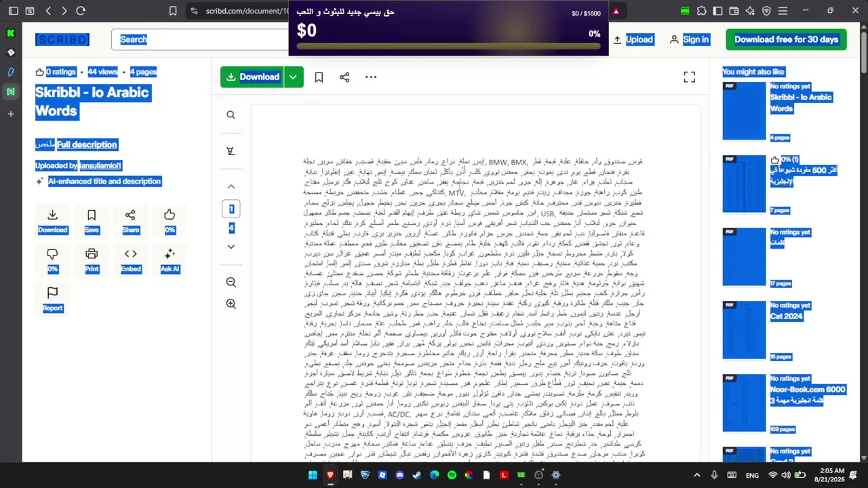This screenshot has width=868, height=488.
Task: Bookmark the document in the viewer toolbar
Action: [319, 77]
